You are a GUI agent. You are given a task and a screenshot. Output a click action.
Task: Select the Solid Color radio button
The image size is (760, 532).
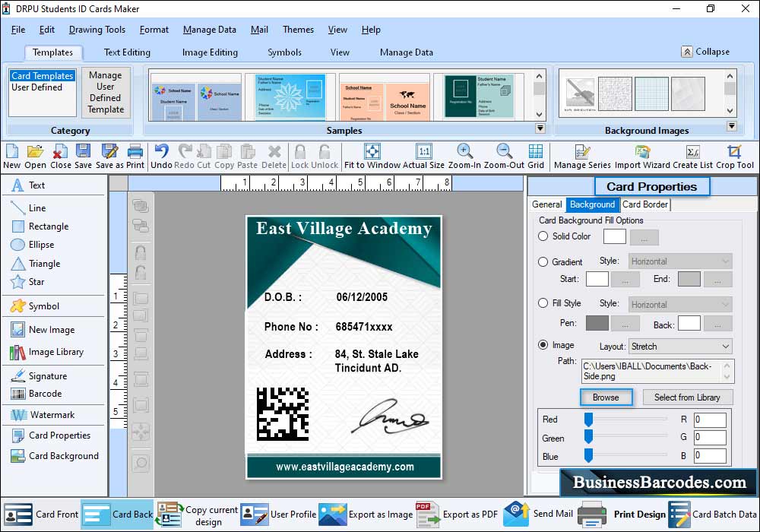click(x=543, y=236)
